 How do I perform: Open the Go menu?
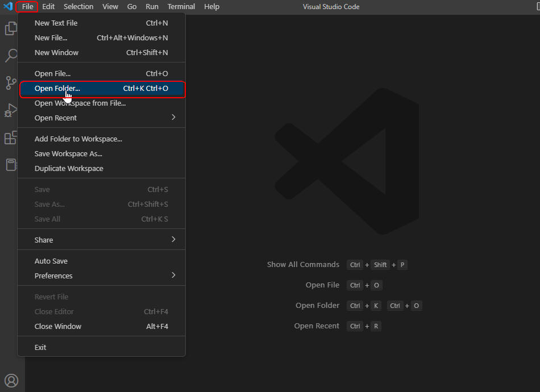coord(132,7)
